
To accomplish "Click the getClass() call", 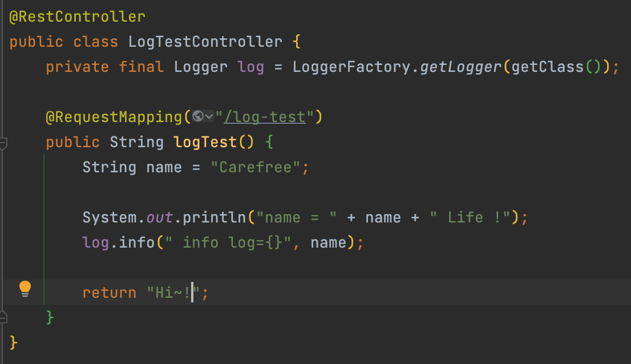I will (557, 67).
